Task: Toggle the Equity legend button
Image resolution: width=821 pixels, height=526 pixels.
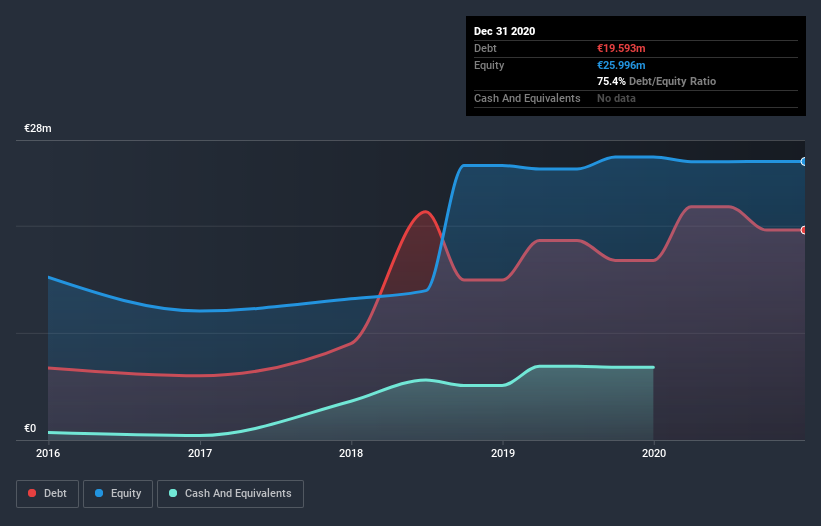Action: coord(118,494)
